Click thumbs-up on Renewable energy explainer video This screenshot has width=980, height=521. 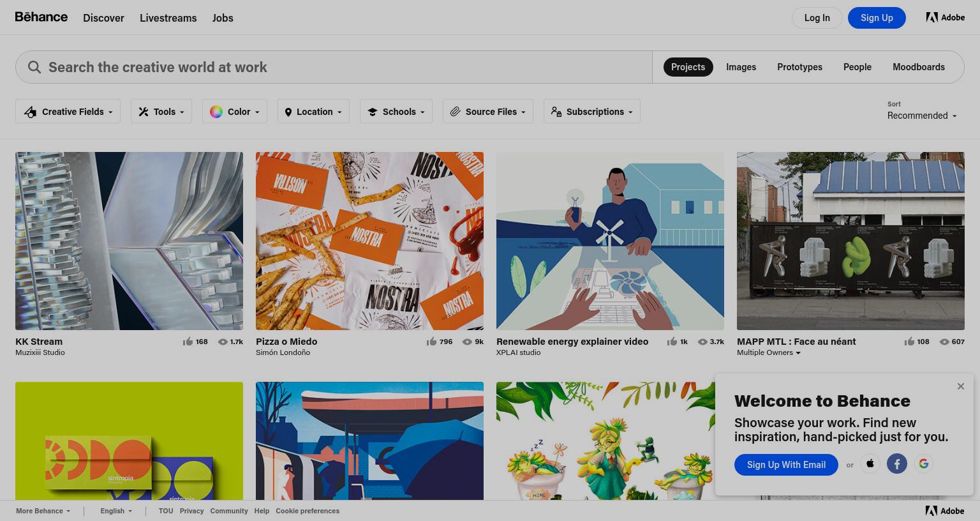[672, 342]
